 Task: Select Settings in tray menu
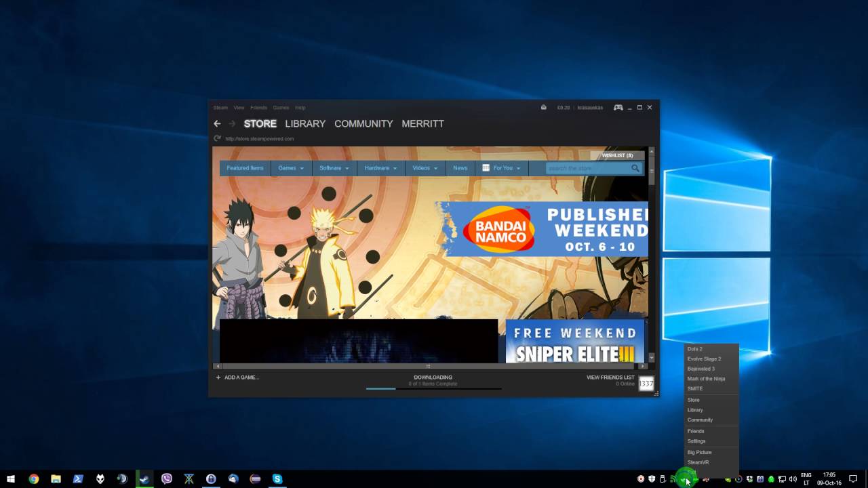click(x=696, y=441)
